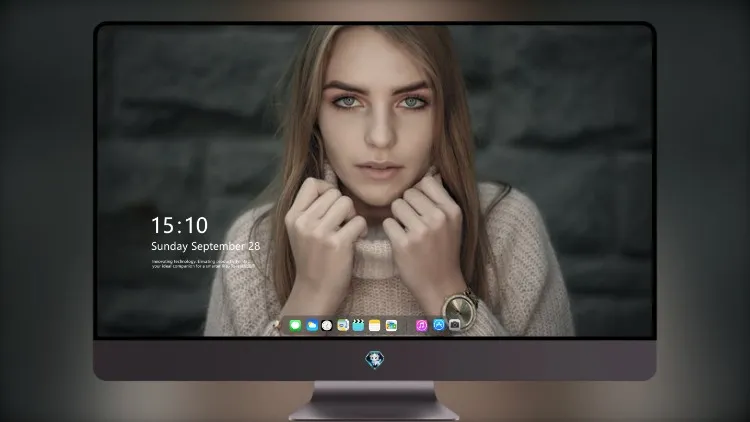Viewport: 750px width, 422px height.
Task: Open the yellow Notes app
Action: pyautogui.click(x=375, y=326)
